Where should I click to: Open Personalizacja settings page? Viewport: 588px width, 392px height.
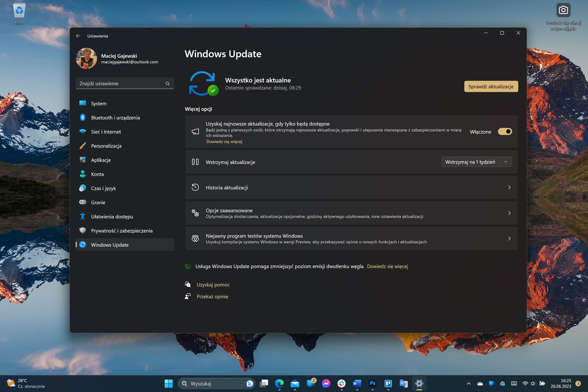[125, 146]
